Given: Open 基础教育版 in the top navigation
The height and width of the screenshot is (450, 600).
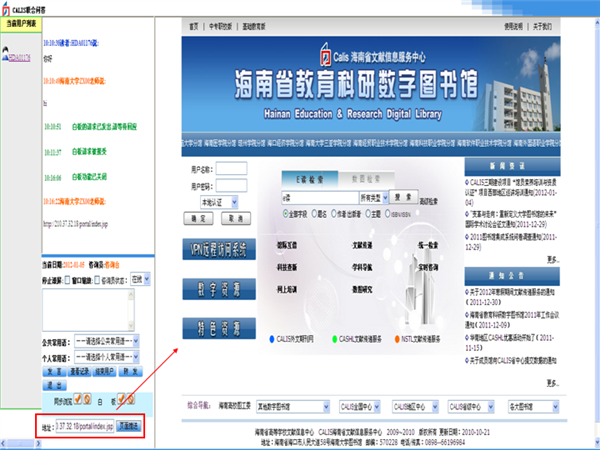Looking at the screenshot, I should (254, 26).
